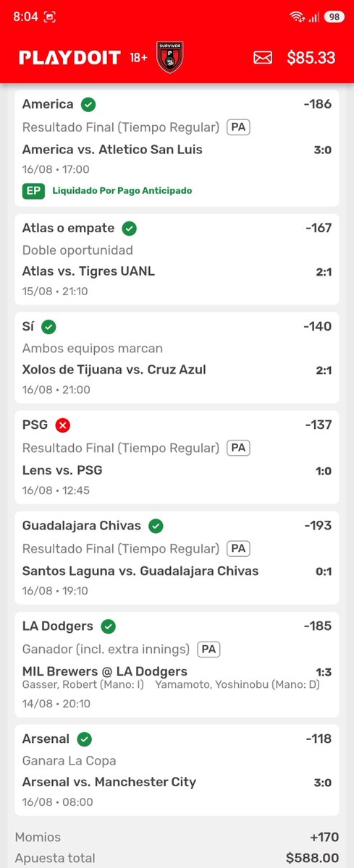Tap the green check beside America
Screen dimensions: 354x868
pyautogui.click(x=88, y=105)
